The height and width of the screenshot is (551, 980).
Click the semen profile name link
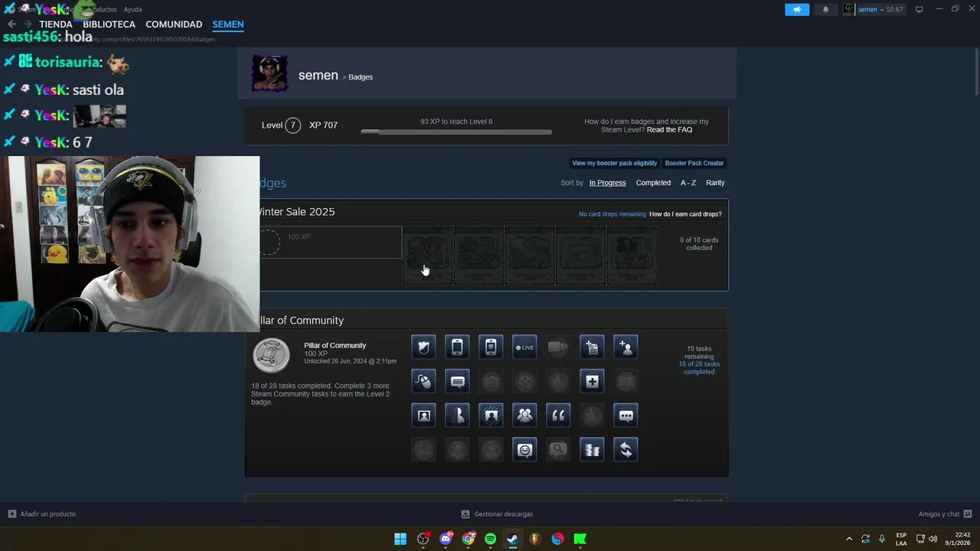318,75
